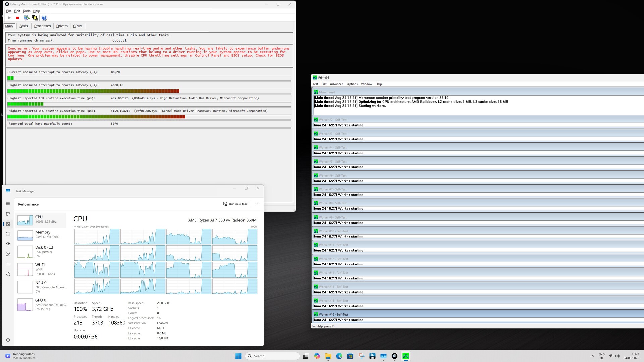Select the Wi-Fi performance entry
The image size is (644, 362).
41,269
